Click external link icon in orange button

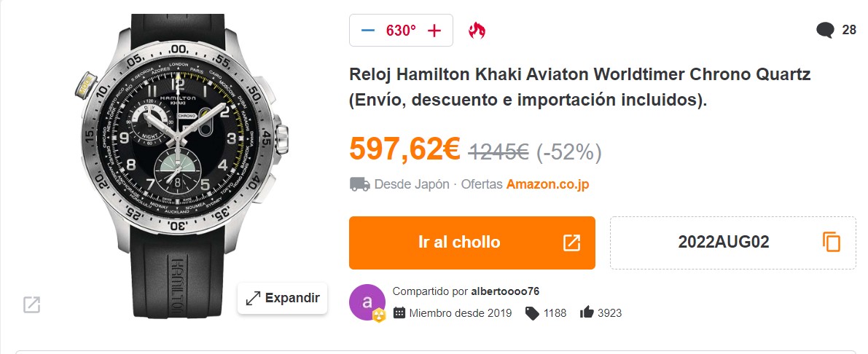[x=571, y=243]
